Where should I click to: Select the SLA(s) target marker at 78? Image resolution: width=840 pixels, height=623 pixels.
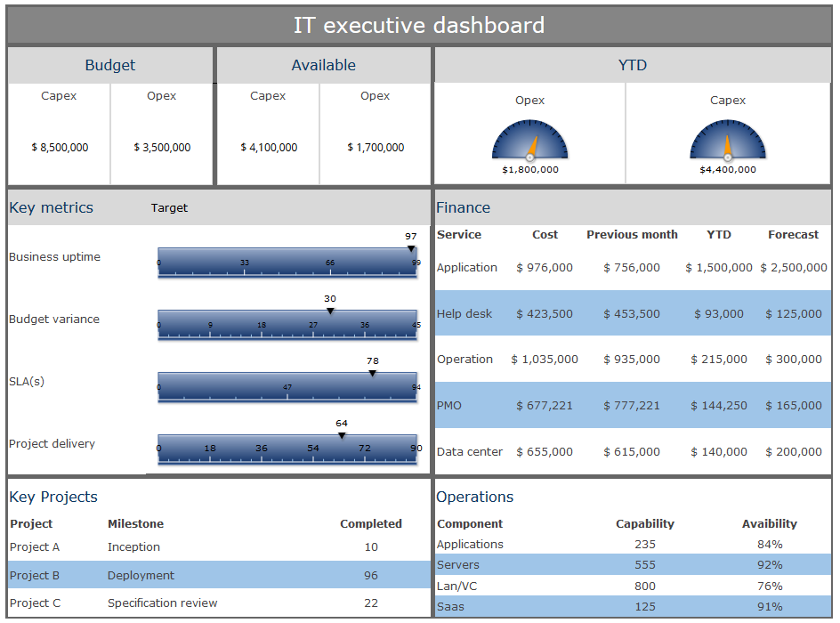click(372, 374)
